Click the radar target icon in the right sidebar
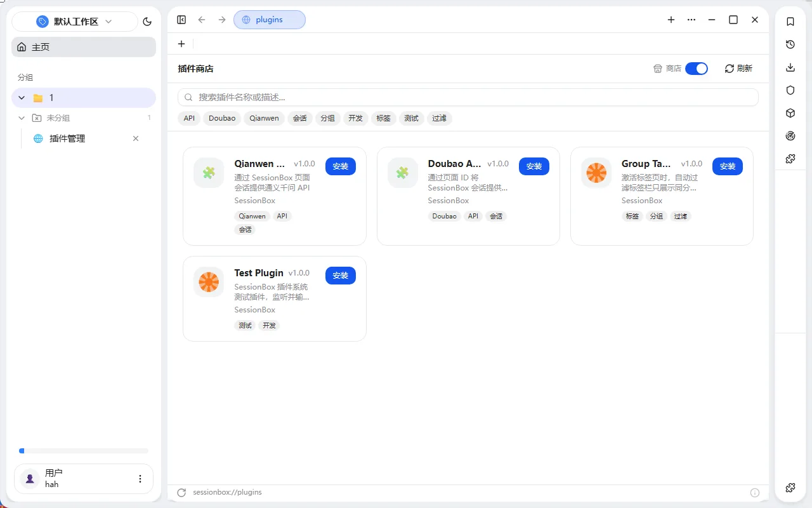This screenshot has width=812, height=508. click(790, 136)
